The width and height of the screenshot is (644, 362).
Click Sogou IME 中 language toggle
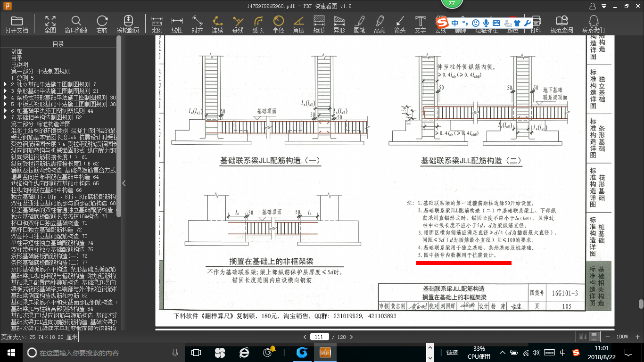(454, 23)
